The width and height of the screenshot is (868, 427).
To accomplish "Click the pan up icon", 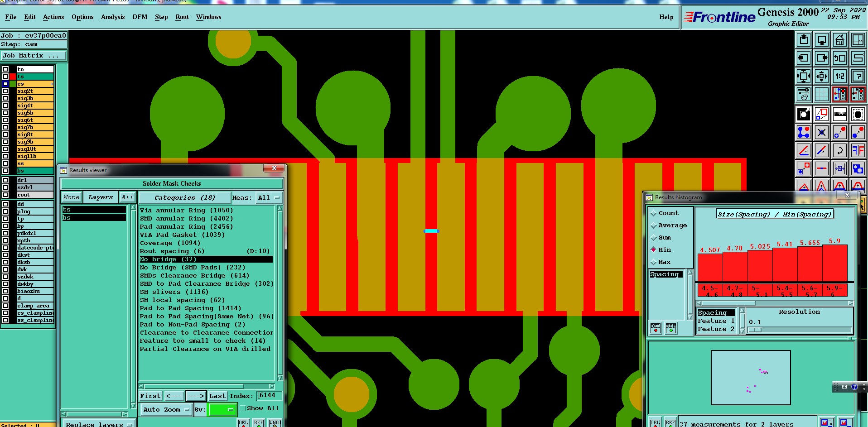I will click(804, 40).
